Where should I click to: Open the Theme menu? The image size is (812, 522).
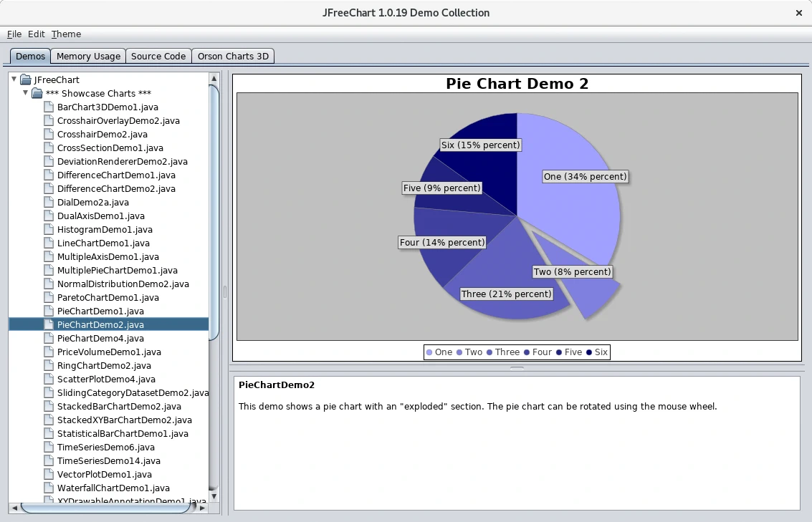point(66,34)
